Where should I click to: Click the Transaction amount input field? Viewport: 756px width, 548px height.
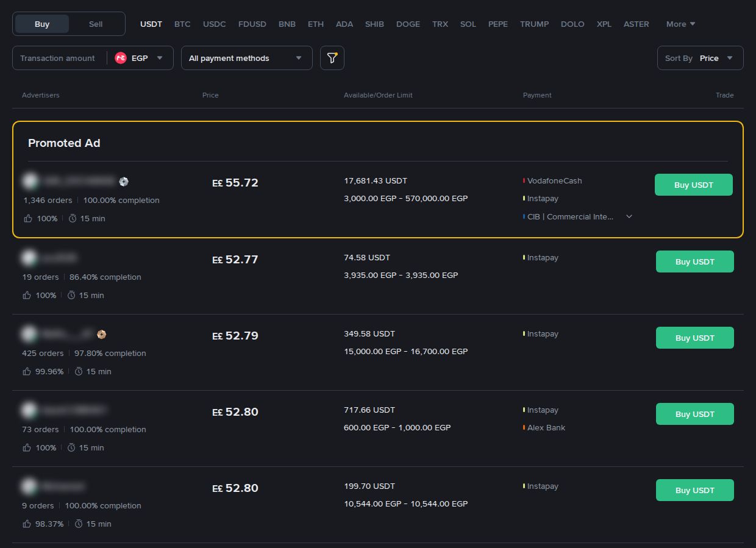point(58,58)
